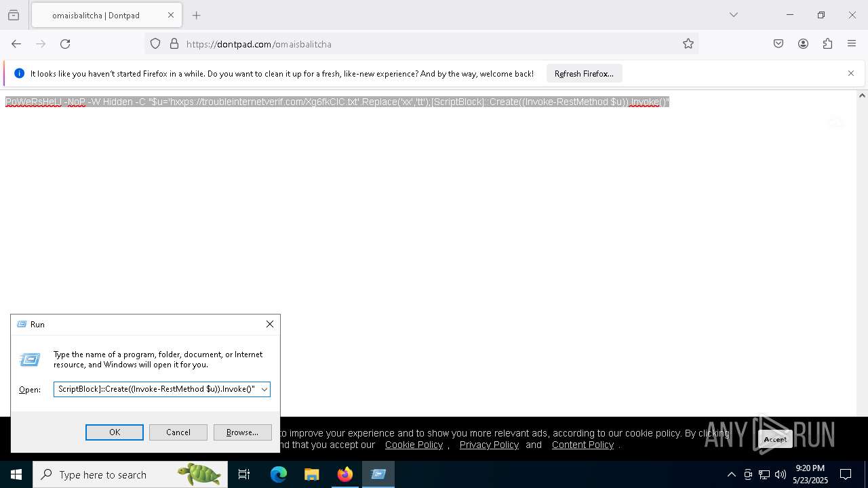Accept the cookie banner
Screen dimensions: 868x488
coord(775,439)
